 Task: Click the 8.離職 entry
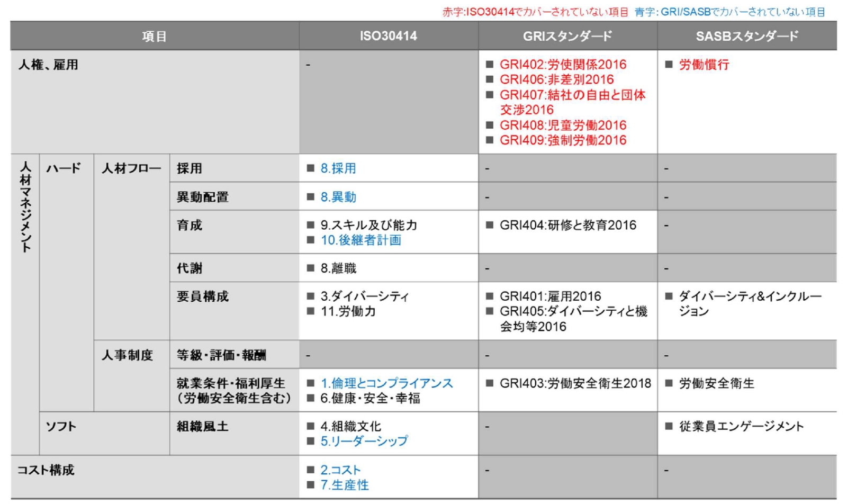(x=338, y=268)
